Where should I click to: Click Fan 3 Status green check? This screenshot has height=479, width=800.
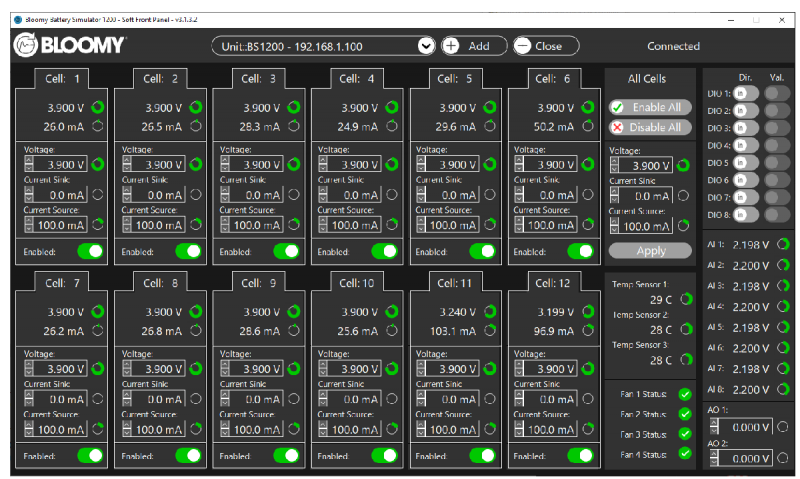click(x=685, y=434)
